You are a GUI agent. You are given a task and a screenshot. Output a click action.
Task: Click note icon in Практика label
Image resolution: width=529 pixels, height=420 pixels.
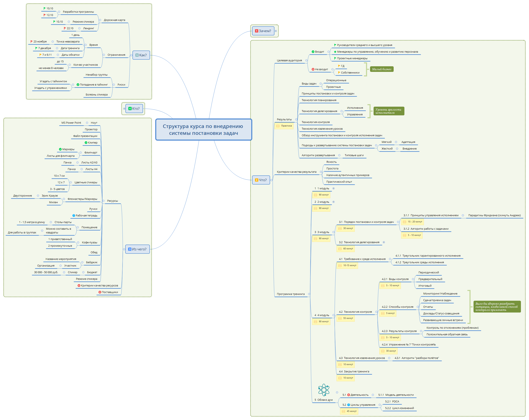[278, 126]
